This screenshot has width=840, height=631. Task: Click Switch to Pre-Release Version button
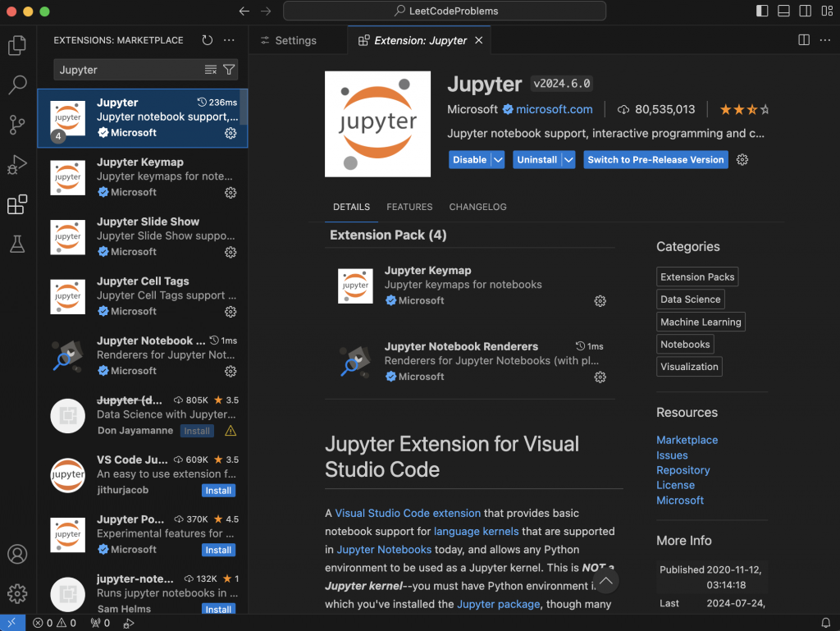click(655, 160)
